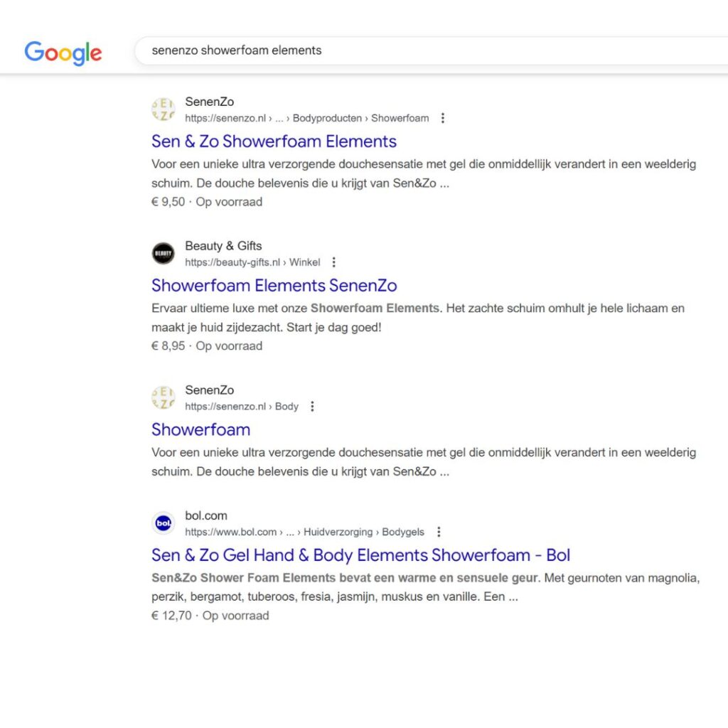
Task: Open the three-dot menu for SenenZo Body result
Action: click(x=313, y=406)
